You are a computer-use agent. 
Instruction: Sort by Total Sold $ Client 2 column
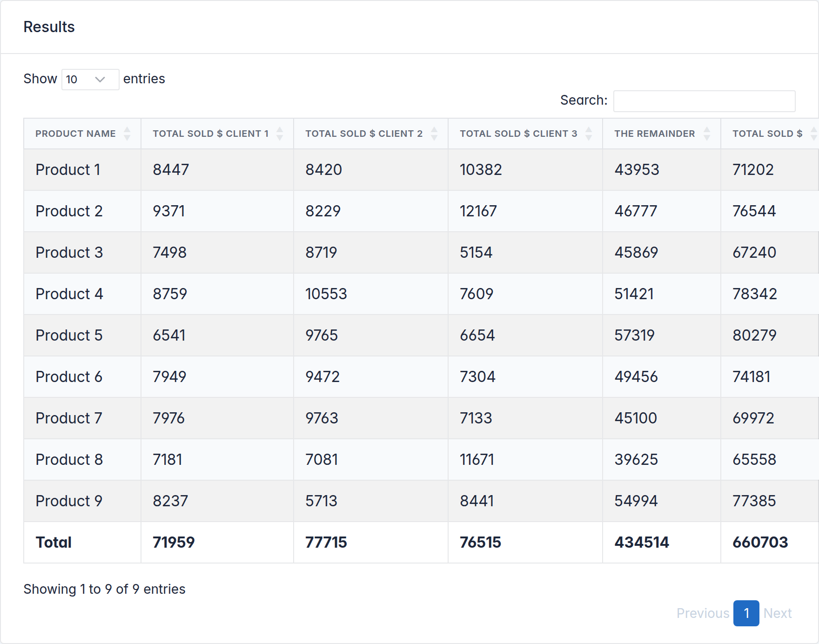(371, 134)
